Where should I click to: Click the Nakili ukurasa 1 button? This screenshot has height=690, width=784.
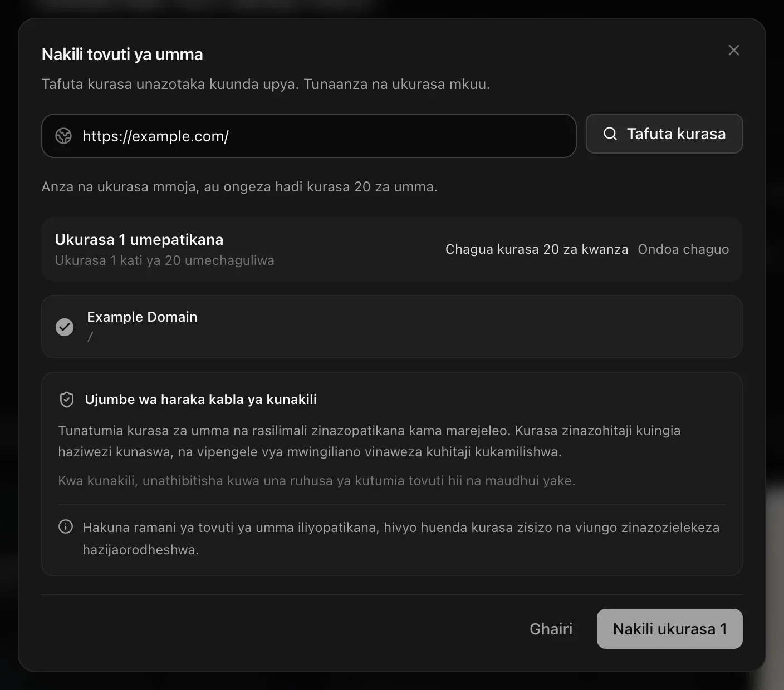pos(669,629)
